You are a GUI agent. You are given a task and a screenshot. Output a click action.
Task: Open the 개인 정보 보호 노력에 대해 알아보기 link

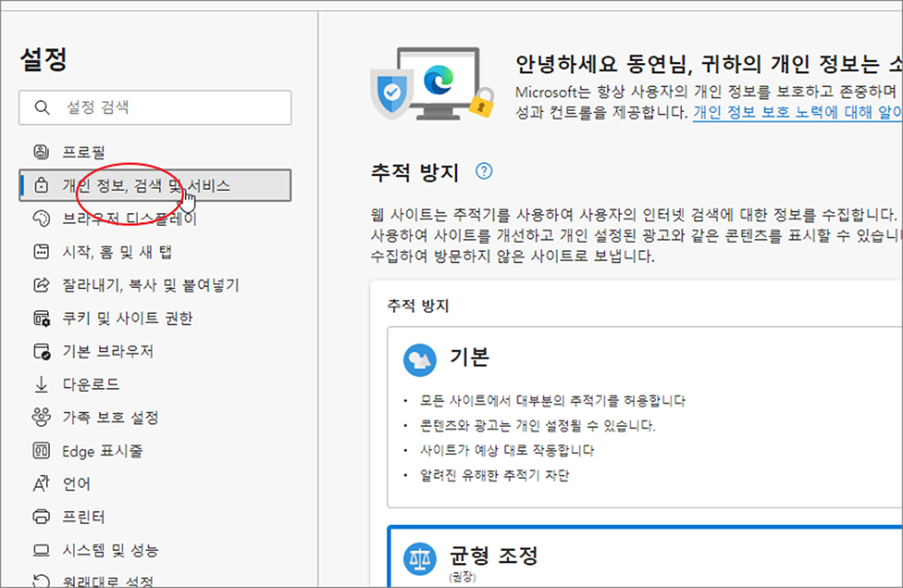click(798, 113)
